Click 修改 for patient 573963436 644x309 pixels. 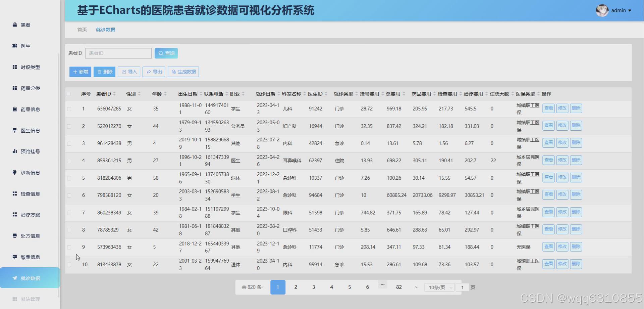point(562,247)
